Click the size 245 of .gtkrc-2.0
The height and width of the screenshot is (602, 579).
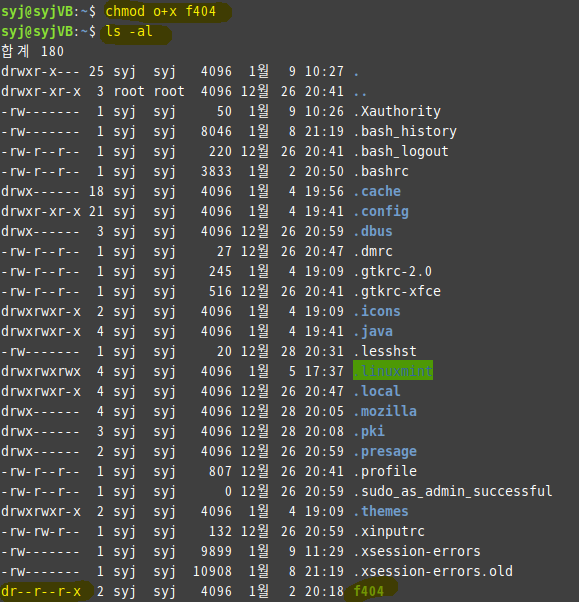click(x=220, y=271)
